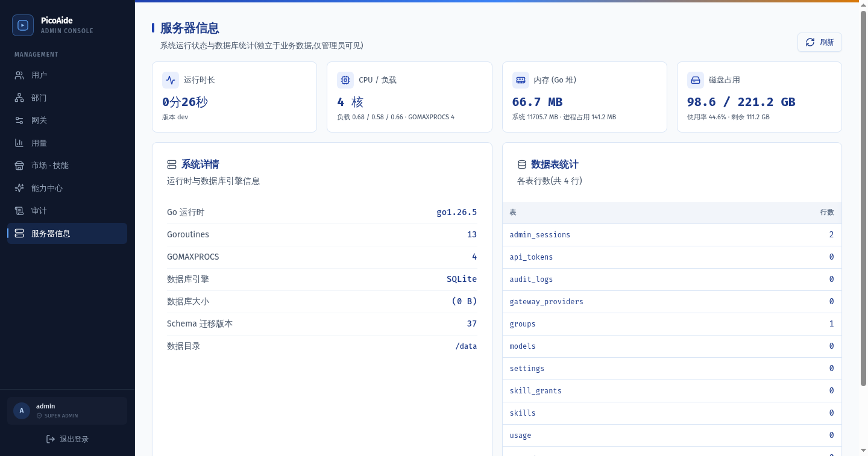
Task: Click the usage bar chart icon
Action: coord(19,143)
